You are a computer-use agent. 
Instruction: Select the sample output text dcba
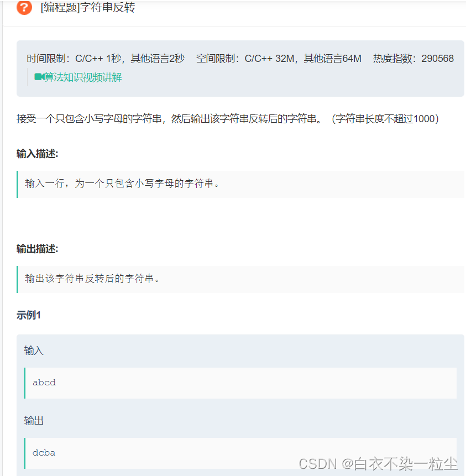[x=44, y=452]
